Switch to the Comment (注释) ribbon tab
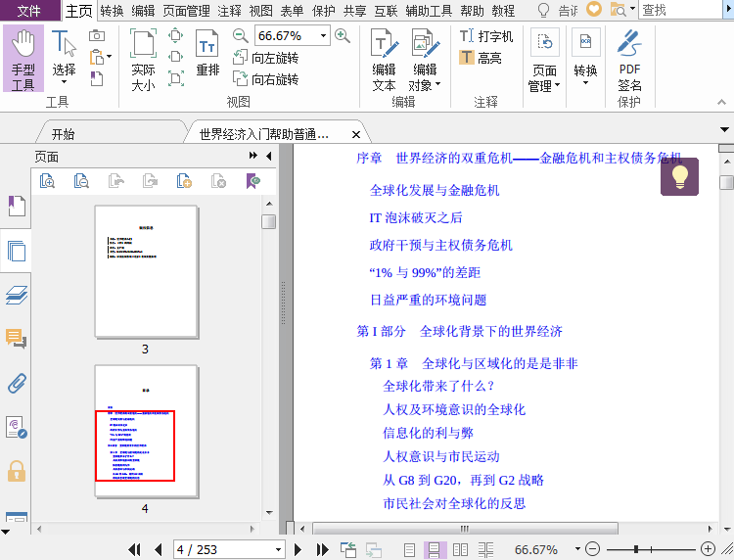The width and height of the screenshot is (734, 560). tap(229, 11)
